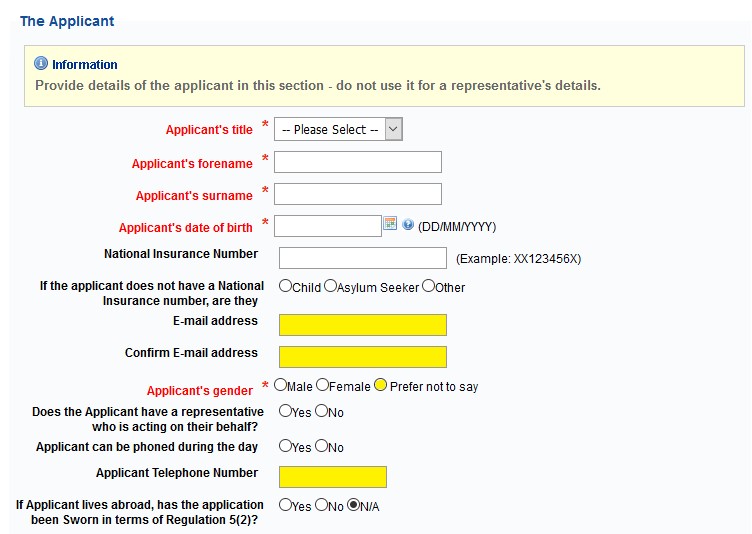Click the yellow E-mail address field

(x=363, y=325)
